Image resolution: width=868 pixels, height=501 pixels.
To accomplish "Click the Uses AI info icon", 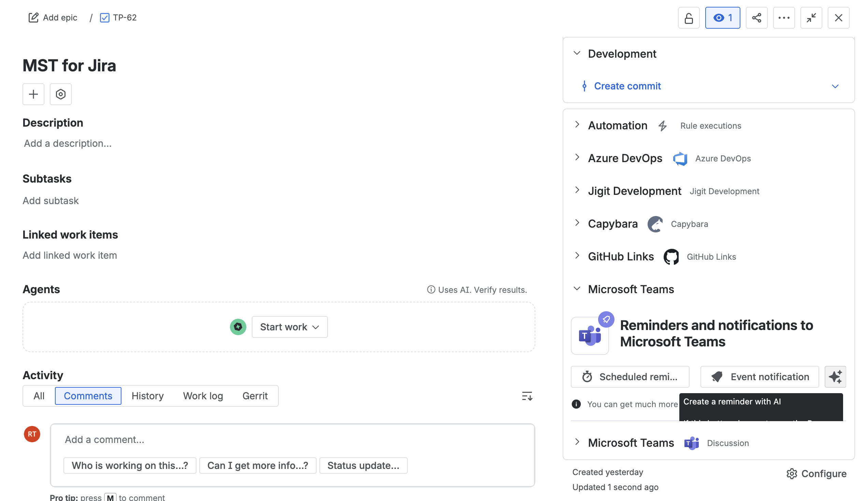I will coord(431,290).
